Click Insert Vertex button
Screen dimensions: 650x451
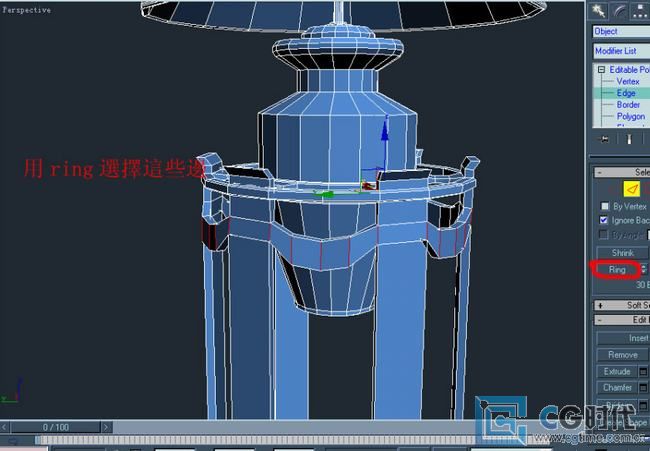623,338
